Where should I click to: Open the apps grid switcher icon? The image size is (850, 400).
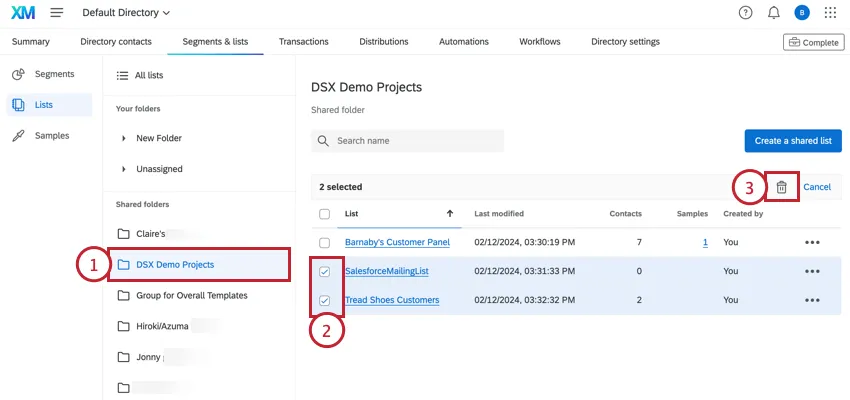pyautogui.click(x=830, y=13)
